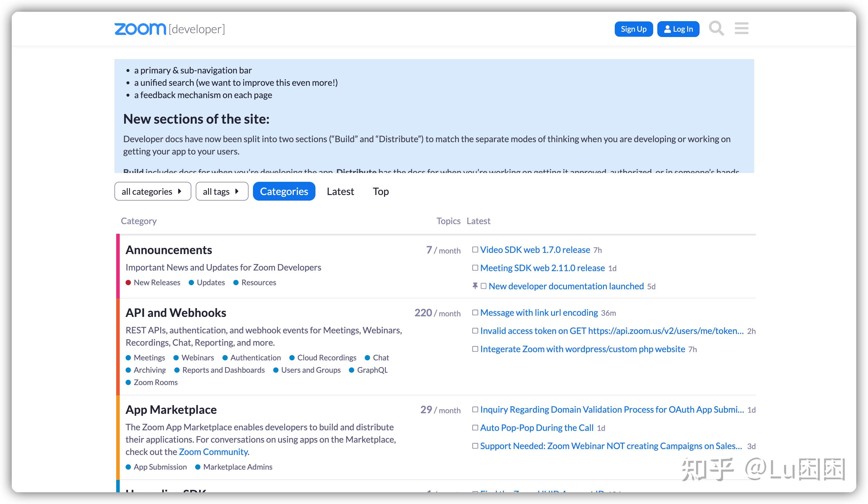Click the pin icon beside New developer documentation
Screen dimensions: 868x504
click(x=475, y=286)
